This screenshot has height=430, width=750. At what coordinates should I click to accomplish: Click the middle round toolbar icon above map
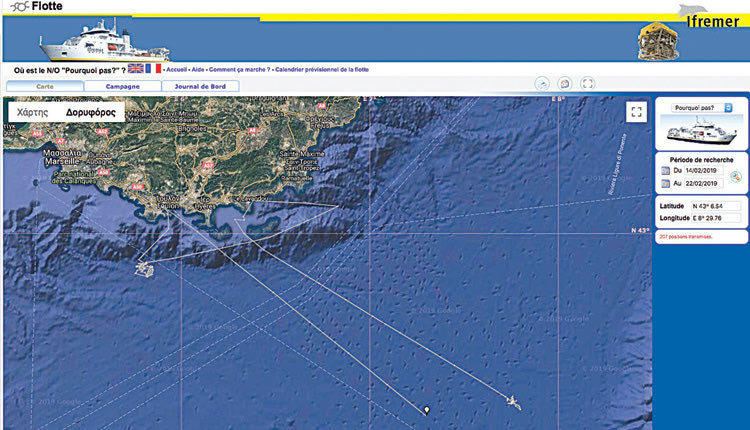pyautogui.click(x=565, y=84)
